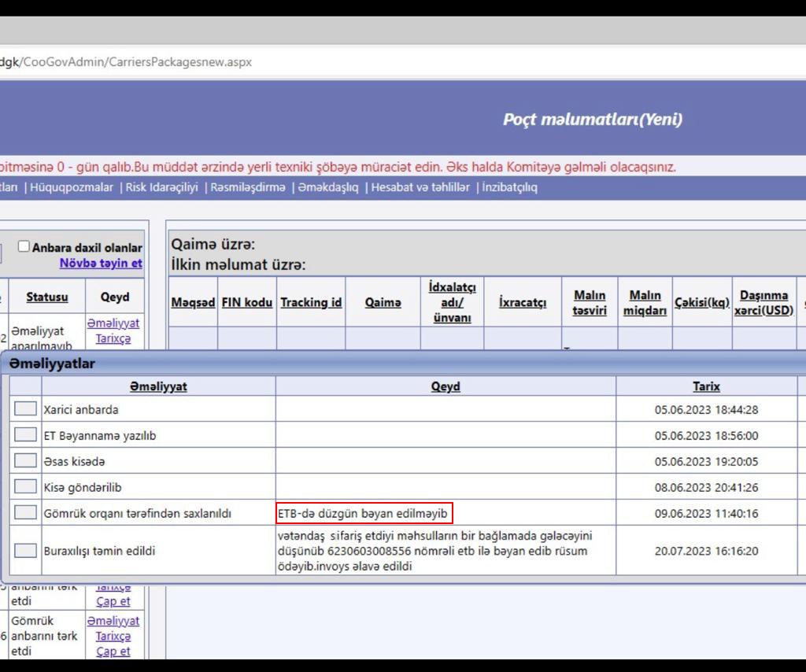
Task: Click the 'Statusu' column header
Action: (x=46, y=297)
